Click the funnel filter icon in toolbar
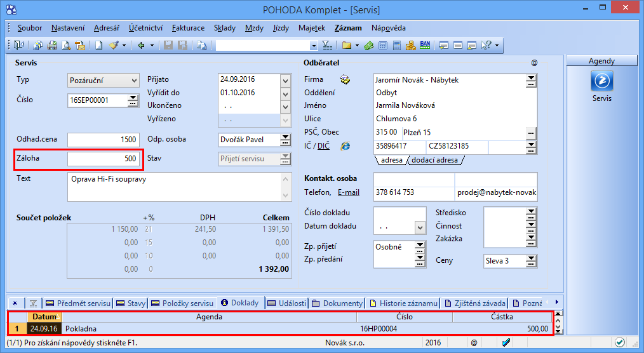The width and height of the screenshot is (644, 353). point(327,45)
